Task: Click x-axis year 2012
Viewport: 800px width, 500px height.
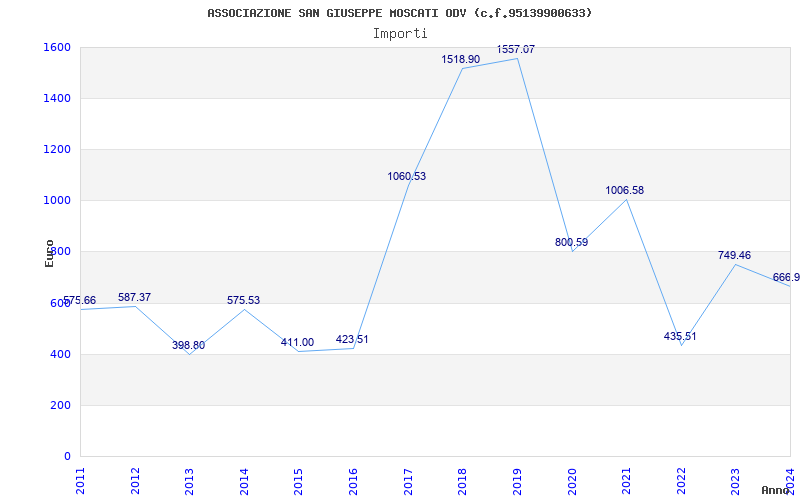Action: (x=135, y=481)
